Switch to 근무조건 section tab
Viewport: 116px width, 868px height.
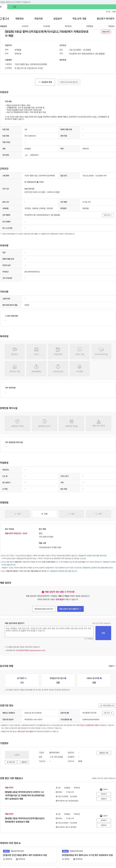click(x=25, y=26)
